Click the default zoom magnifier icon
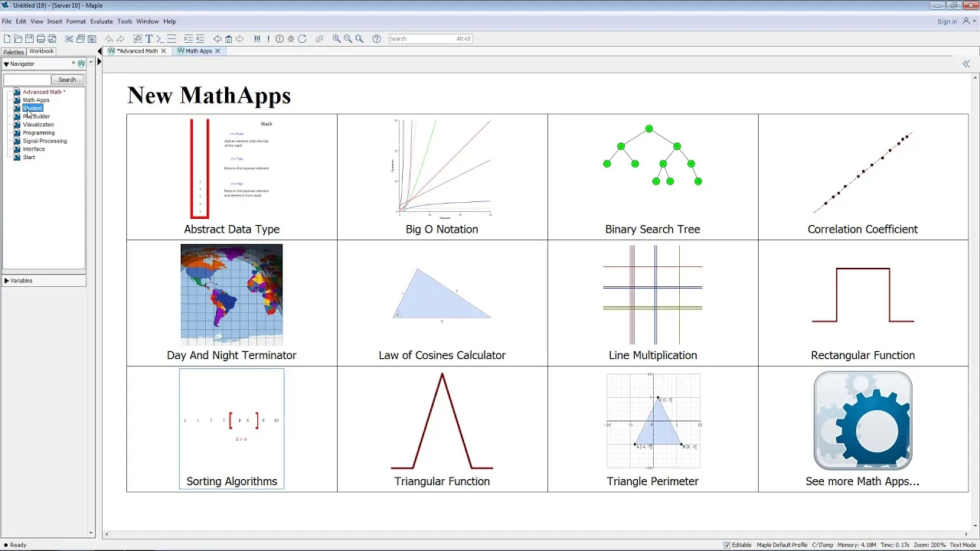Screen dimensions: 980x551 [359, 38]
